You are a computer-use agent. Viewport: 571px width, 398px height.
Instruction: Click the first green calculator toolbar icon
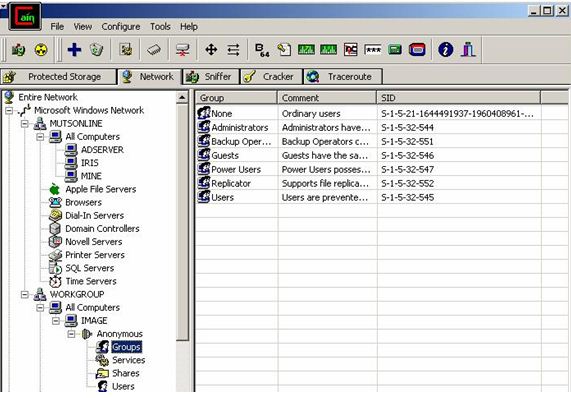(306, 50)
